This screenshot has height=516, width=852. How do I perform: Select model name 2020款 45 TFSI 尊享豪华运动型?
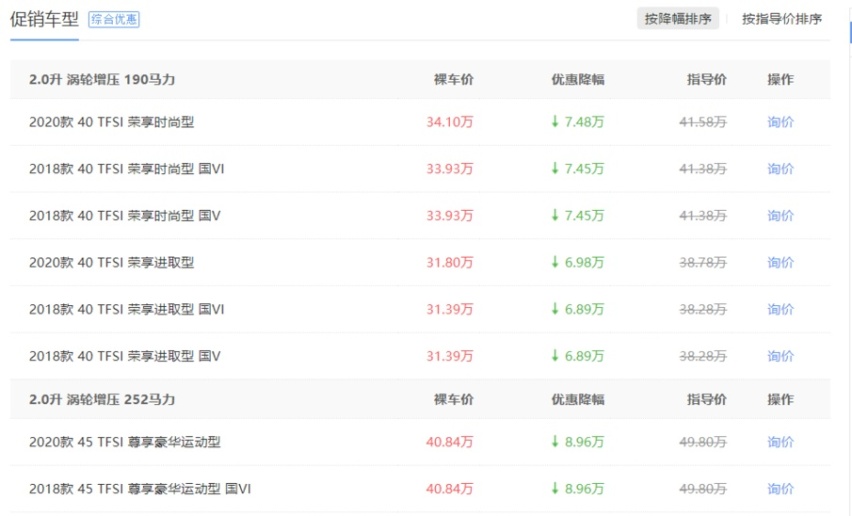(125, 442)
